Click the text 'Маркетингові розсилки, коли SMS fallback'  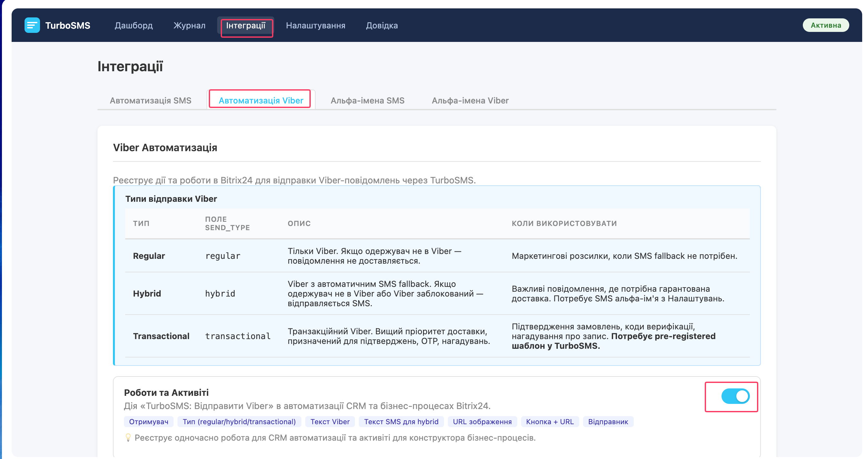tap(624, 256)
